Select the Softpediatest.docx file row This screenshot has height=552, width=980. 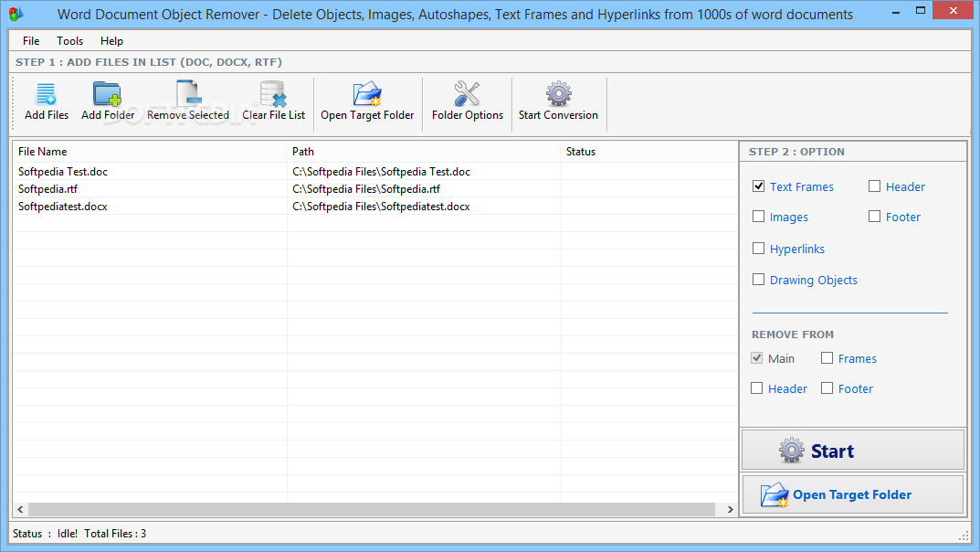[375, 207]
